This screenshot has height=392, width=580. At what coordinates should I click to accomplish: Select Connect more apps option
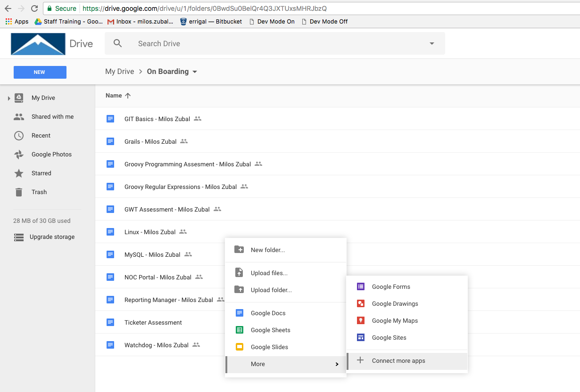pyautogui.click(x=398, y=360)
